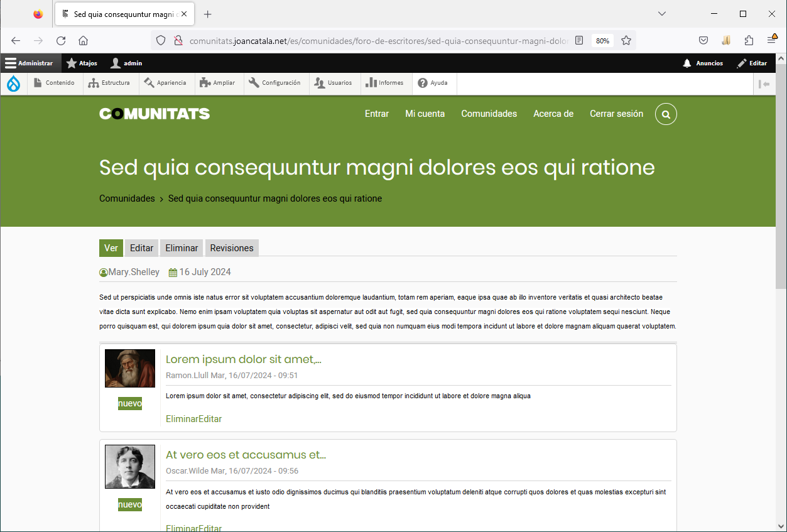The image size is (787, 532).
Task: Open the Informes reports menu
Action: coord(386,83)
